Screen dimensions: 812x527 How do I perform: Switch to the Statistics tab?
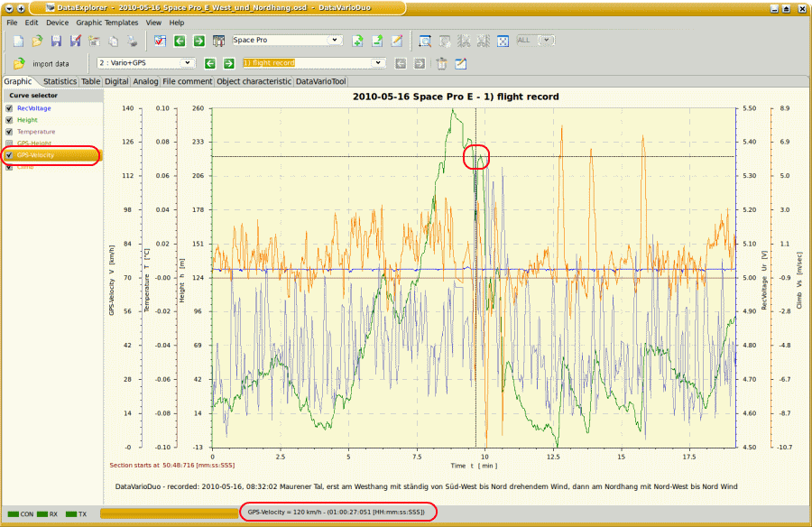pyautogui.click(x=60, y=81)
